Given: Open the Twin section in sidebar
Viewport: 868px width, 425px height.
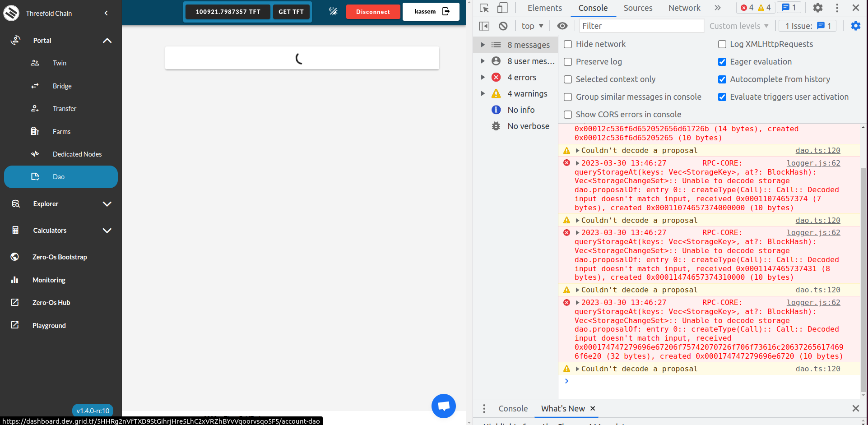Looking at the screenshot, I should 59,63.
